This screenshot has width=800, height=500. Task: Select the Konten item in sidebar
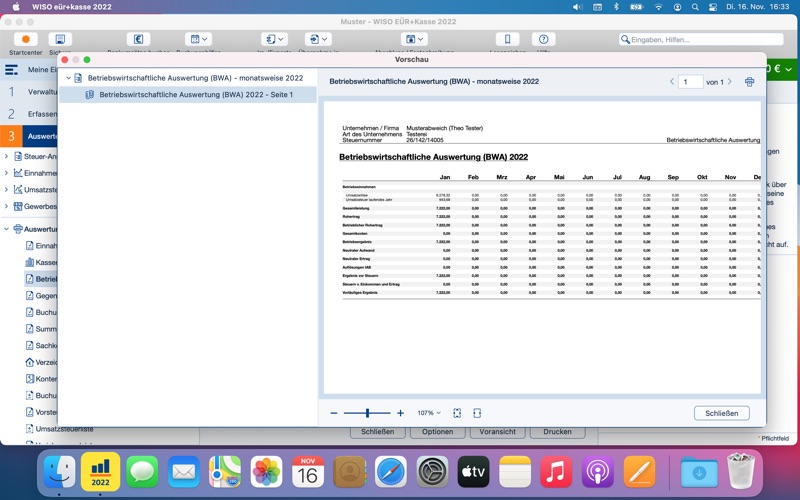41,379
